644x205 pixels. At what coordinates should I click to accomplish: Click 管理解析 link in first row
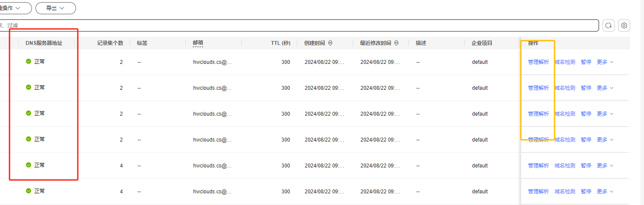[539, 62]
